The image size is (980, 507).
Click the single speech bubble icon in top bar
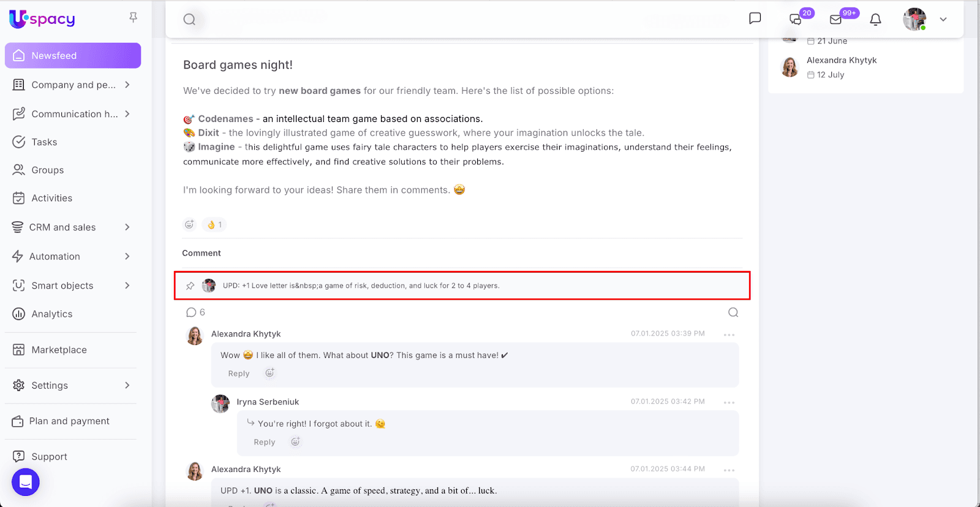coord(755,18)
